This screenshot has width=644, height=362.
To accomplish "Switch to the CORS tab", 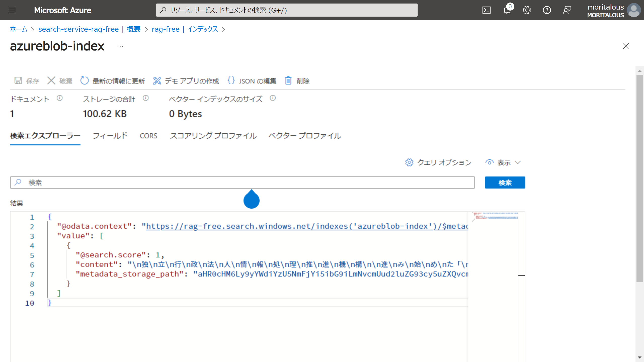I will (148, 136).
